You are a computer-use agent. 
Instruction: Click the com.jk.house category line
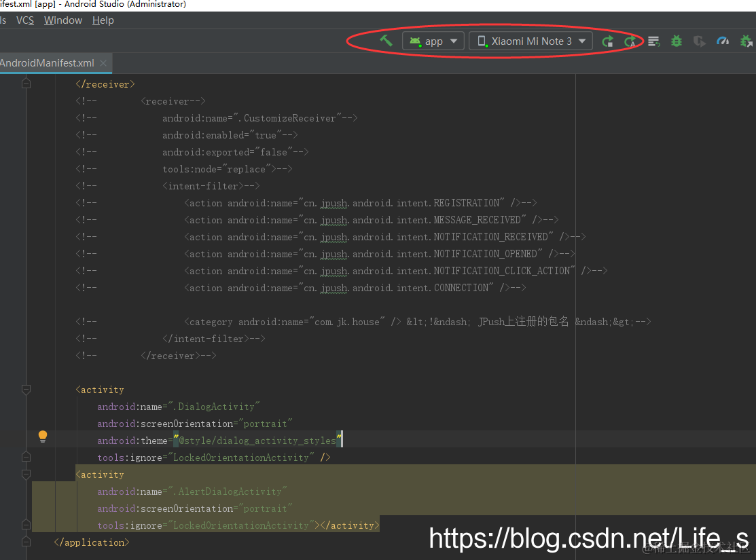(x=363, y=322)
